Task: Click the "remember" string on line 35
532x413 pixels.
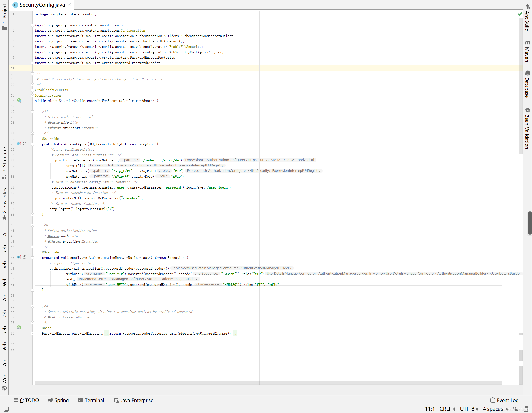Action: (130, 198)
